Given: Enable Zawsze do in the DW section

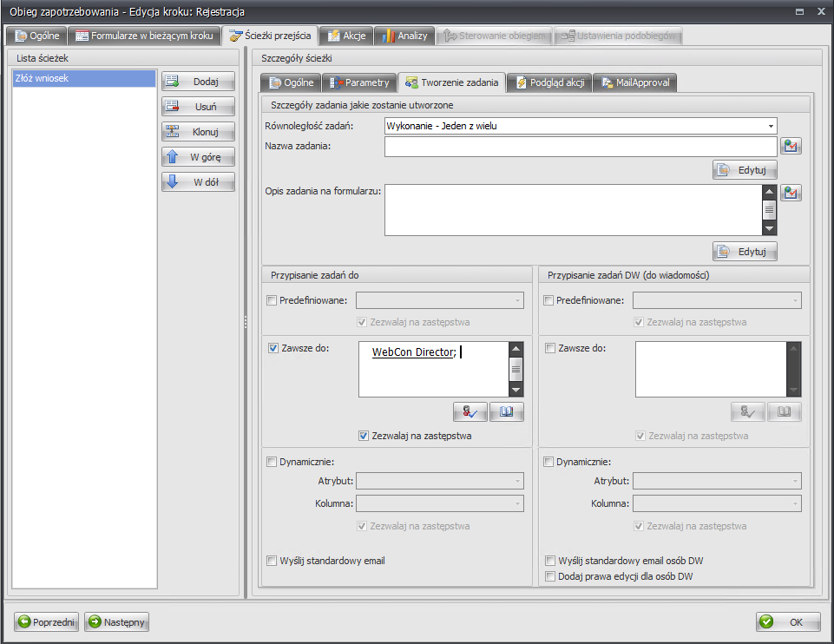Looking at the screenshot, I should point(550,348).
